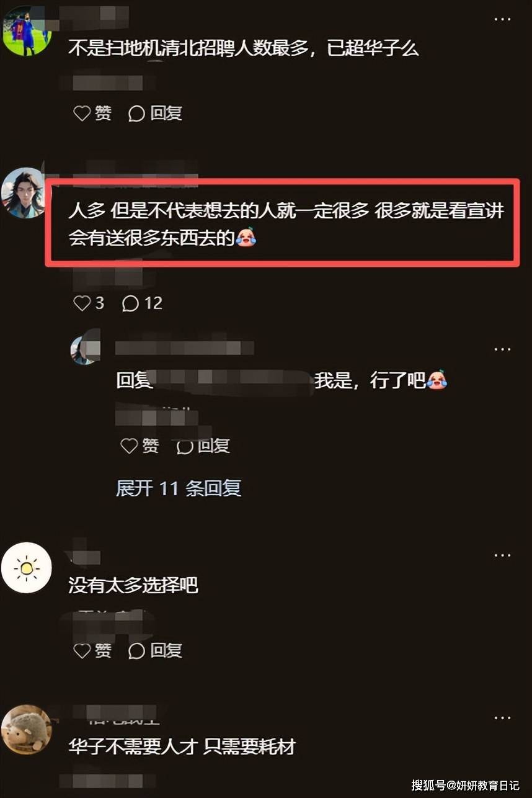Select the comment text 华子不需要人才 只需要耗材
The image size is (532, 798).
point(182,747)
